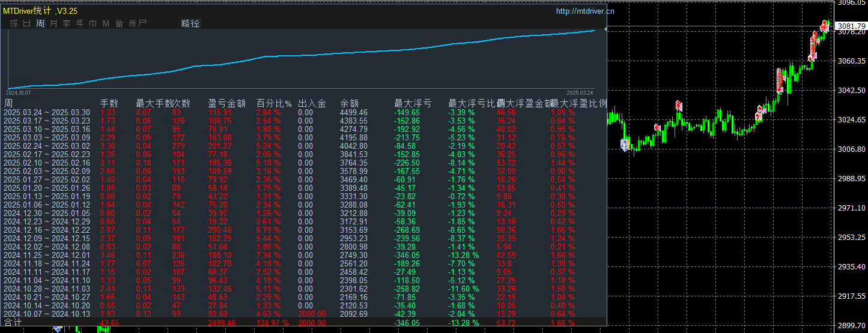This screenshot has width=868, height=333.
Task: Click the 合计 total row label
Action: (13, 323)
